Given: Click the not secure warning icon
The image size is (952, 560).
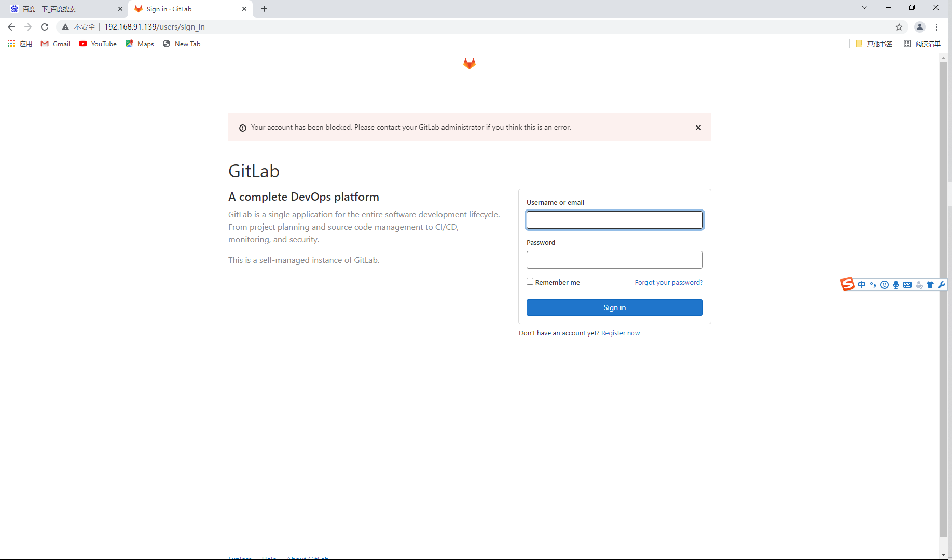Looking at the screenshot, I should click(65, 27).
